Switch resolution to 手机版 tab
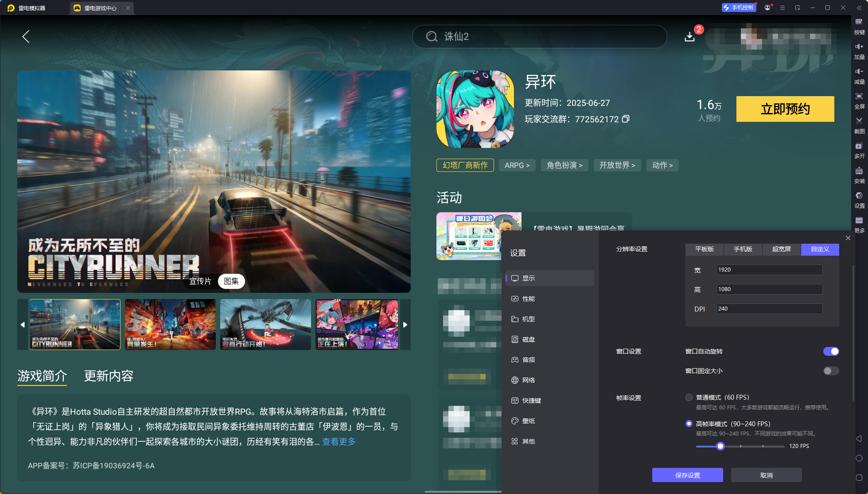Viewport: 868px width, 494px height. (x=743, y=249)
